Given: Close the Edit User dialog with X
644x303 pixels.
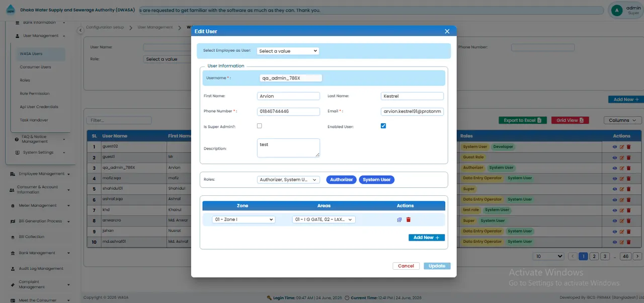Looking at the screenshot, I should pyautogui.click(x=447, y=31).
